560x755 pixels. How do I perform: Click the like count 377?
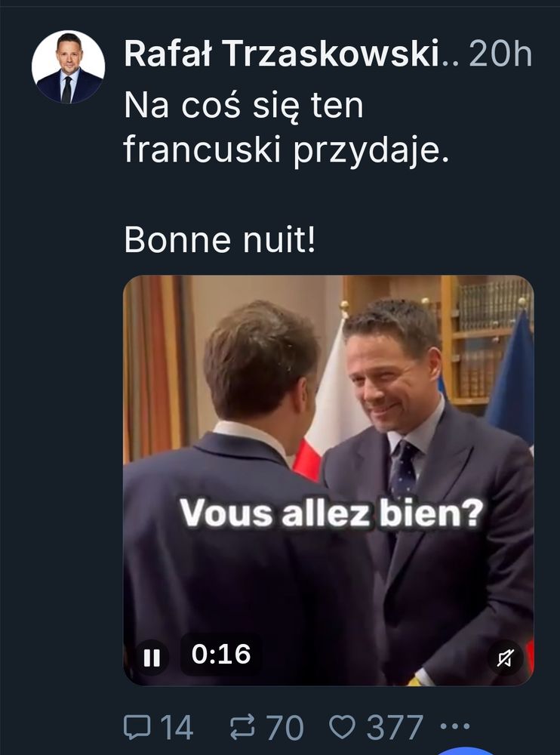point(395,727)
